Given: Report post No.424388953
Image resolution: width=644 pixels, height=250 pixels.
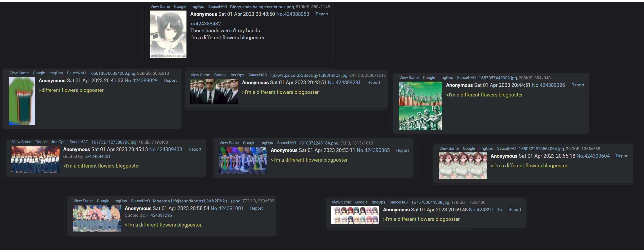Looking at the screenshot, I should coord(322,14).
